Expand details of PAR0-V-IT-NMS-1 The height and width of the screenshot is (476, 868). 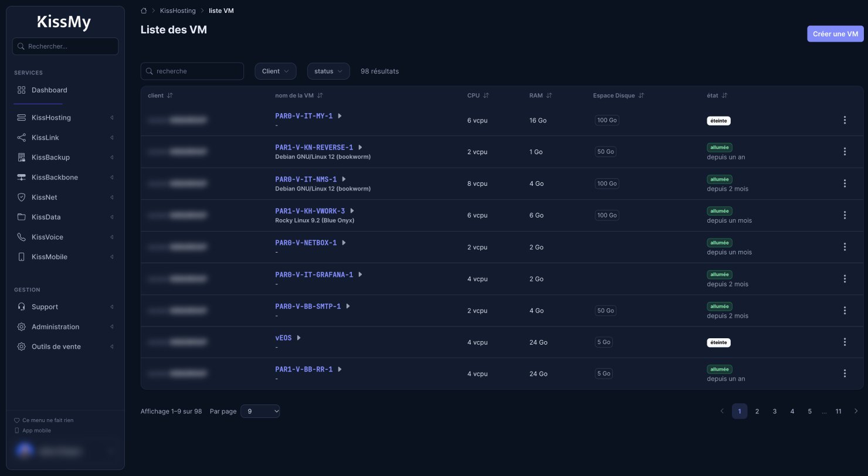[x=344, y=179]
